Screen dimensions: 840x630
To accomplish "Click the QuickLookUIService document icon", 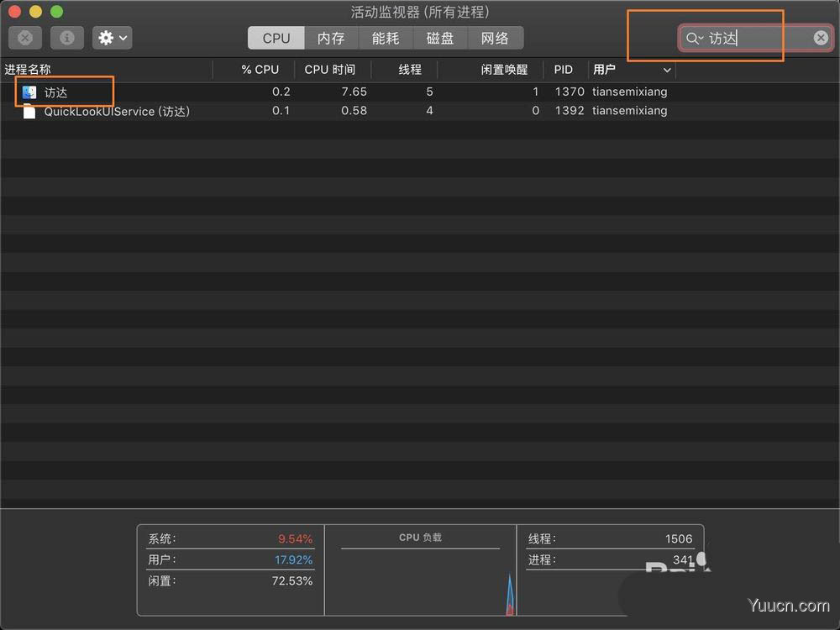I will pos(29,112).
